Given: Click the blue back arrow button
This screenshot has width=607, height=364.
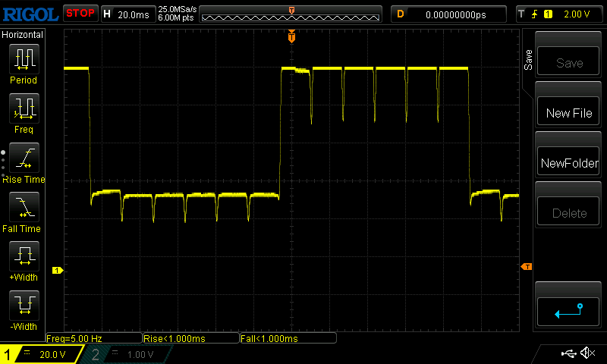Looking at the screenshot, I should click(x=568, y=312).
